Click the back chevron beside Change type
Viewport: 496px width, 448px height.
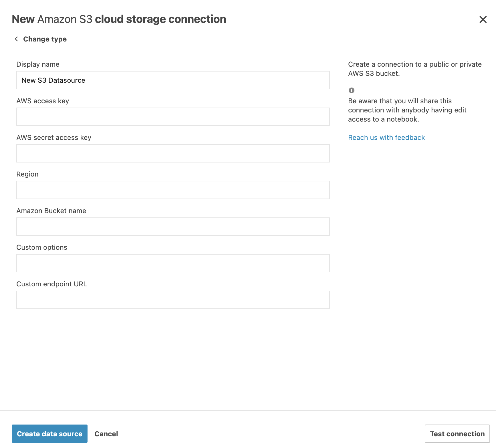[16, 39]
